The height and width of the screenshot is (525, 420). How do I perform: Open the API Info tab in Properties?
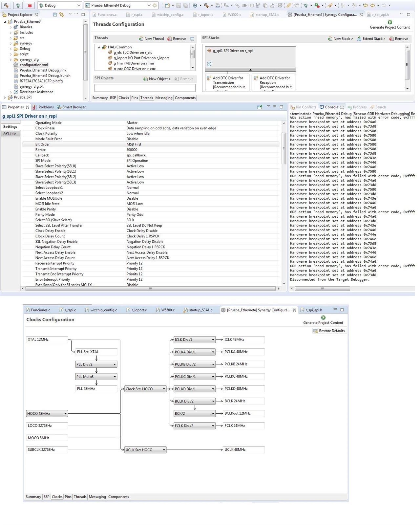(10, 133)
